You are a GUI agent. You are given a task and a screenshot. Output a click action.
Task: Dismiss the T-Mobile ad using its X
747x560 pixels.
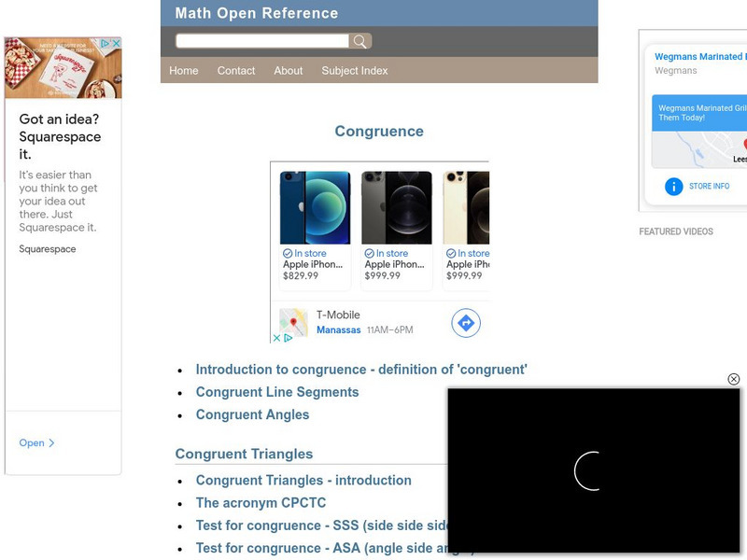coord(276,338)
